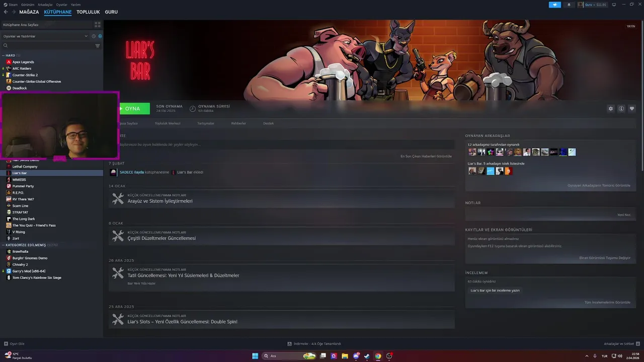644x362 pixels.
Task: Open Rehberler game tab
Action: click(x=238, y=123)
